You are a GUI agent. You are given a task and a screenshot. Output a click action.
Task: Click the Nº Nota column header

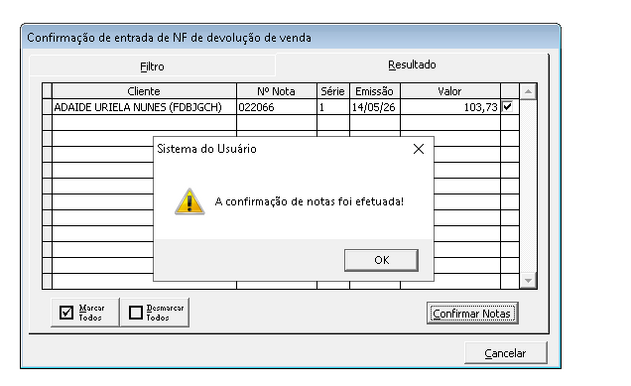[x=276, y=91]
